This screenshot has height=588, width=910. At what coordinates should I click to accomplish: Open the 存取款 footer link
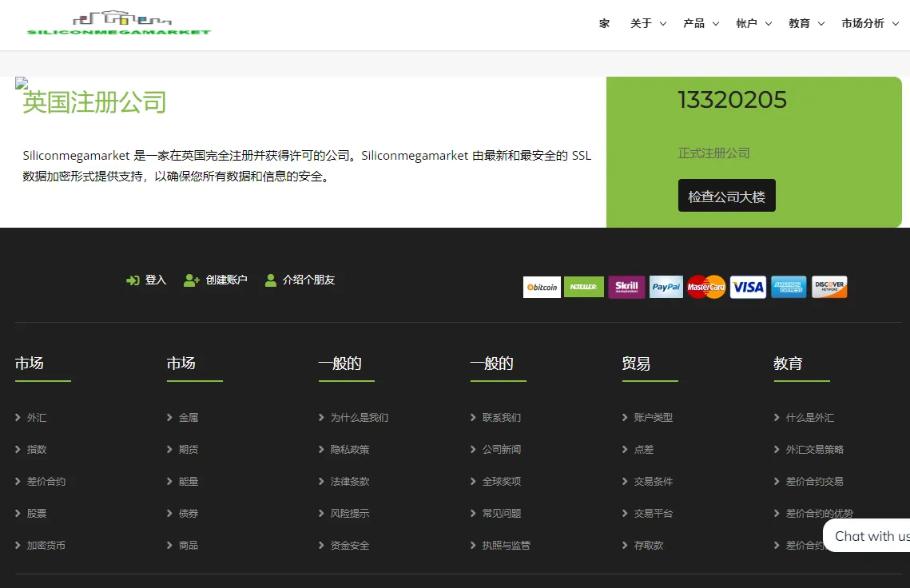(x=648, y=545)
